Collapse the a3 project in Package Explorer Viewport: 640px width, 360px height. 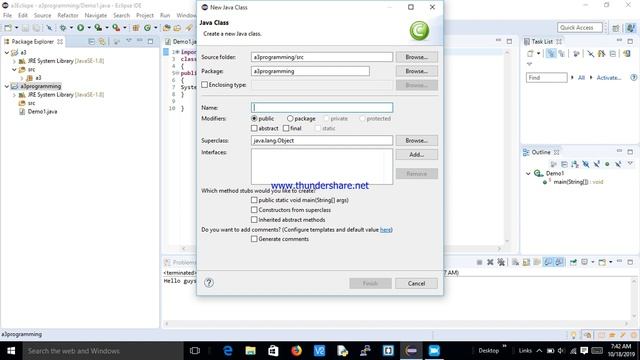pyautogui.click(x=7, y=52)
